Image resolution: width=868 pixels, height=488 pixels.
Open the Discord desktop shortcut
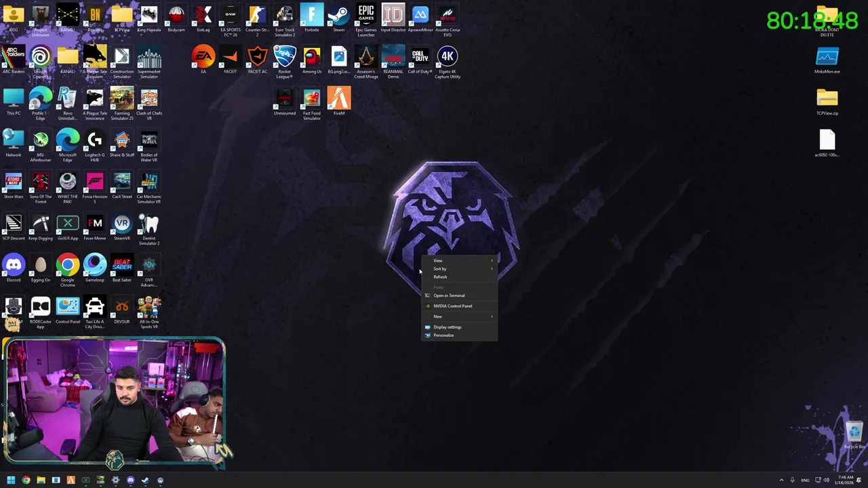(x=14, y=268)
